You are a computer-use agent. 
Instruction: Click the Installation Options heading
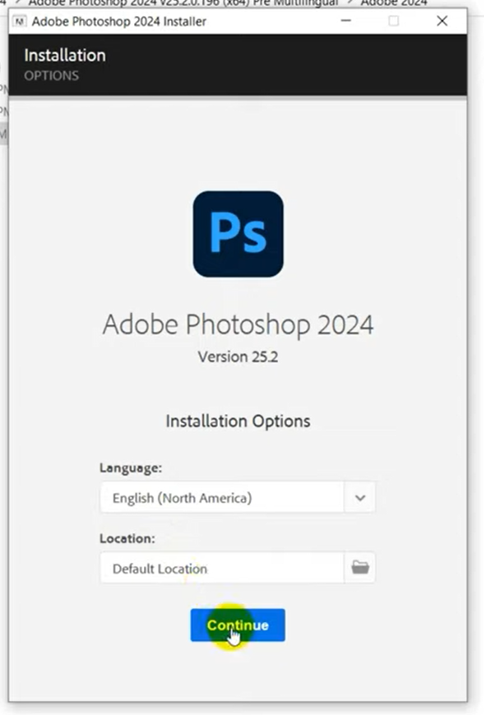pyautogui.click(x=238, y=421)
